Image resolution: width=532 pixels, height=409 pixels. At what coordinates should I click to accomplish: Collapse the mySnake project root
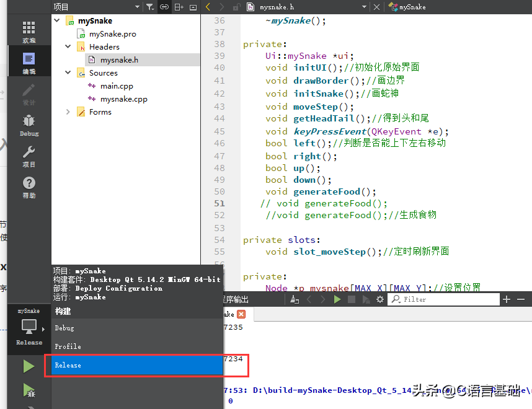coord(57,20)
